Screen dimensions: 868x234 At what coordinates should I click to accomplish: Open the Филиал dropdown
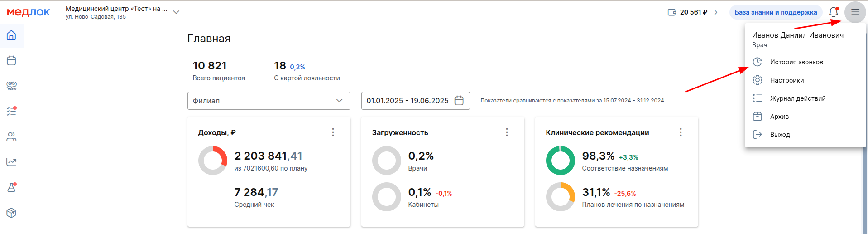click(269, 101)
